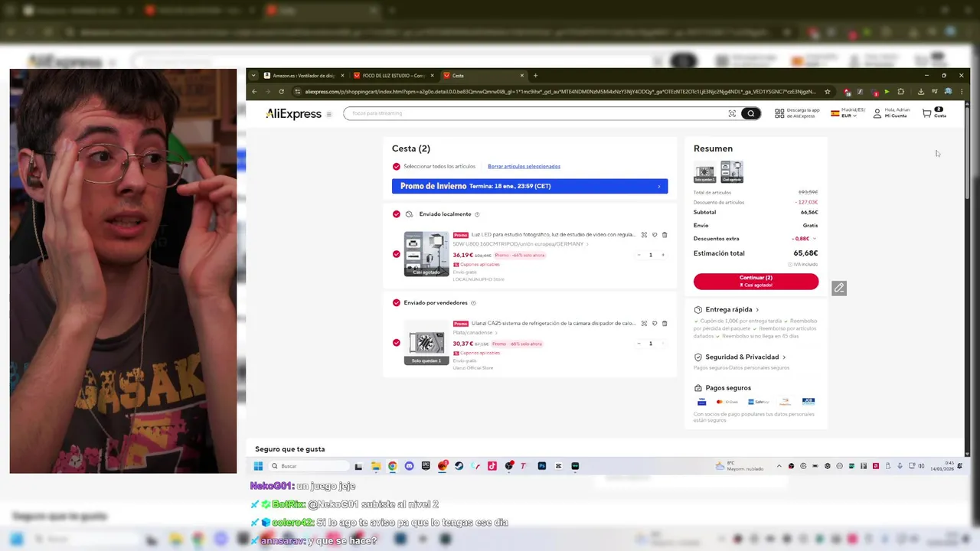This screenshot has height=551, width=980.
Task: Open Photoshop from the taskbar
Action: [541, 466]
